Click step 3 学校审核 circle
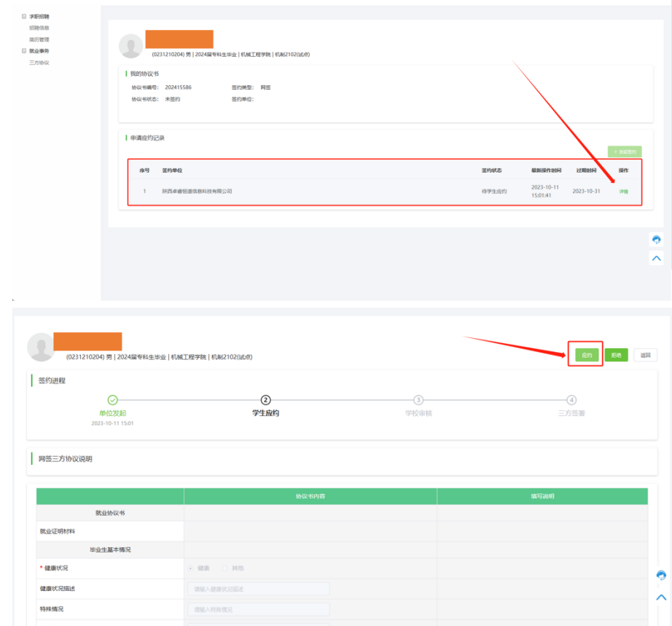The image size is (672, 626). (x=418, y=400)
